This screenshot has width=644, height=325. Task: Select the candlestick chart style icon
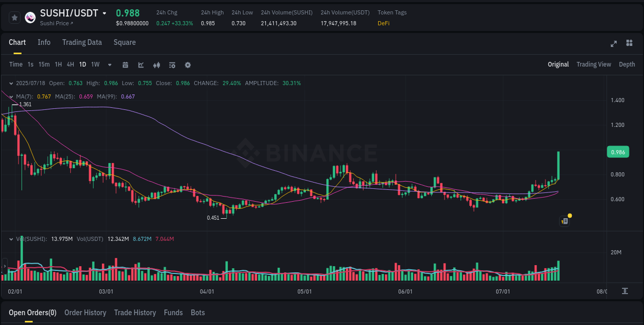[x=156, y=65]
